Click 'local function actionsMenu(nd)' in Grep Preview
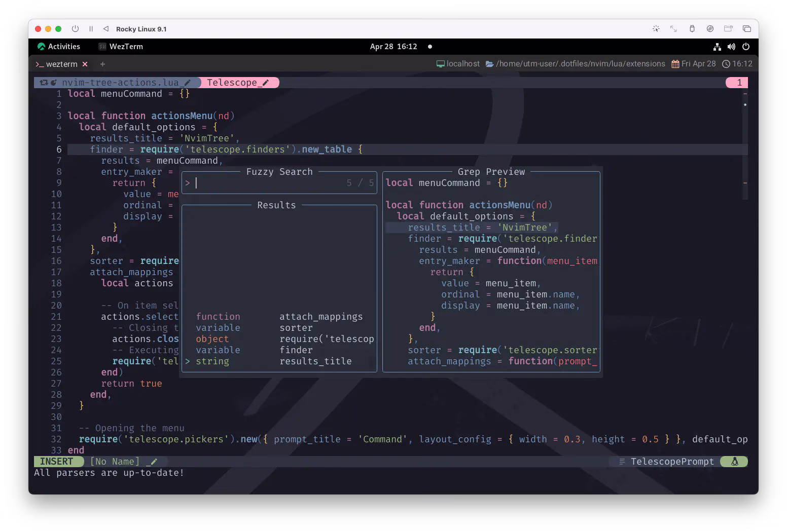The width and height of the screenshot is (787, 532). click(x=469, y=205)
